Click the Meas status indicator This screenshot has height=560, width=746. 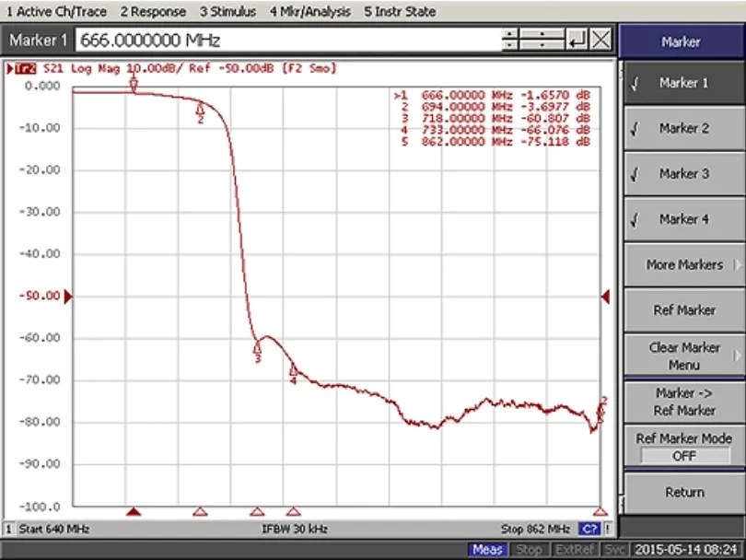(x=488, y=550)
